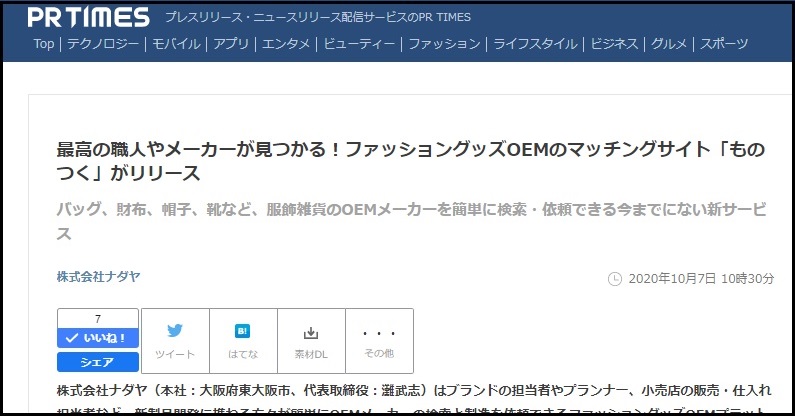Click the PR TIMES logo
Viewport: 795px width, 416px height.
tap(89, 17)
